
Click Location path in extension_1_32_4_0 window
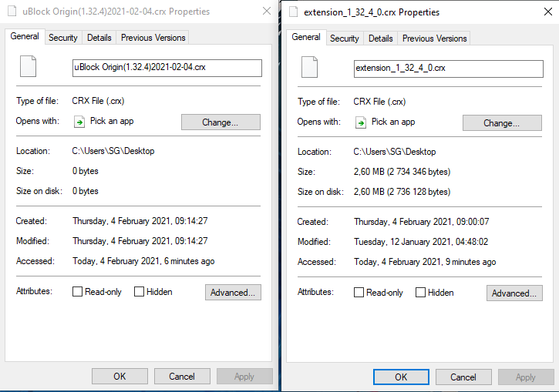pos(395,152)
